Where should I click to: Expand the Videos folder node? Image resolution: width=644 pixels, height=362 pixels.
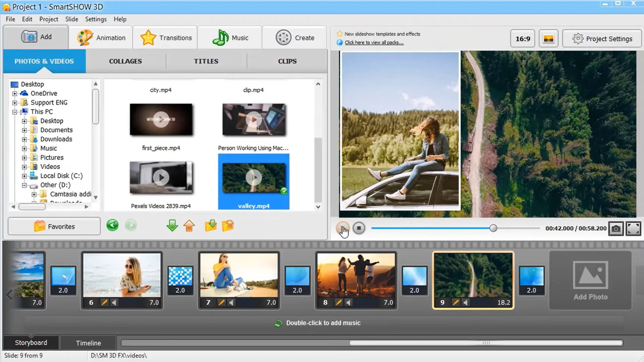pyautogui.click(x=24, y=167)
